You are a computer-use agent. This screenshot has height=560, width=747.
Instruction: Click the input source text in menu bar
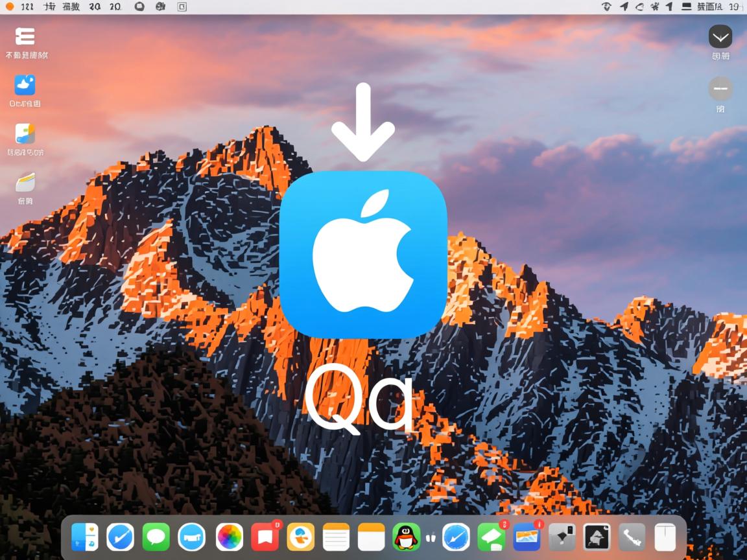click(709, 6)
